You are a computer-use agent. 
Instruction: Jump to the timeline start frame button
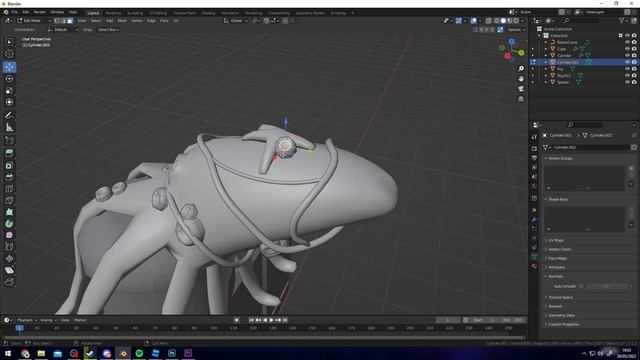(251, 320)
